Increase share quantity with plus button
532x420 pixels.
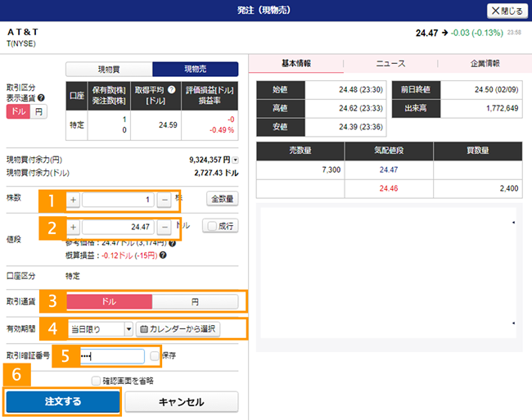[74, 200]
